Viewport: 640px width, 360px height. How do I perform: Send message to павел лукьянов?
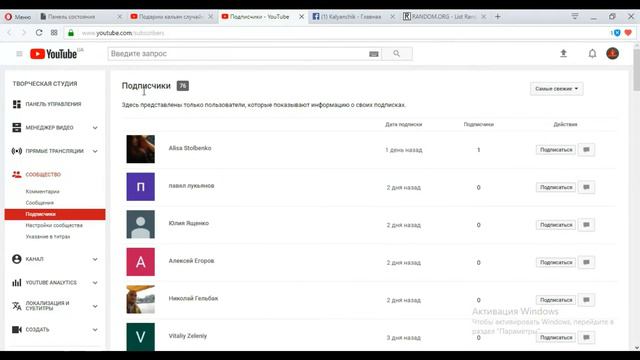click(587, 187)
